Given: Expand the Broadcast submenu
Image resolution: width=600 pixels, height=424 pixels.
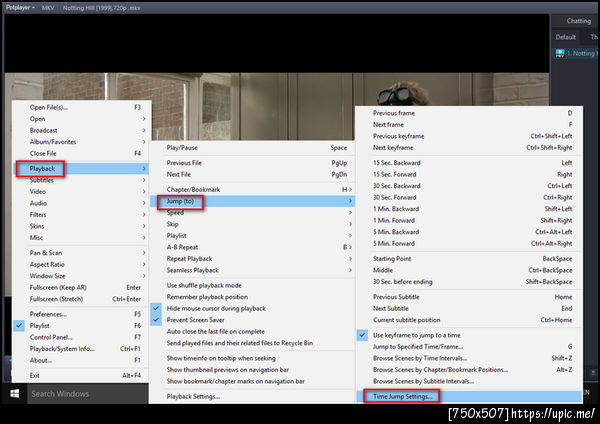Looking at the screenshot, I should 82,130.
